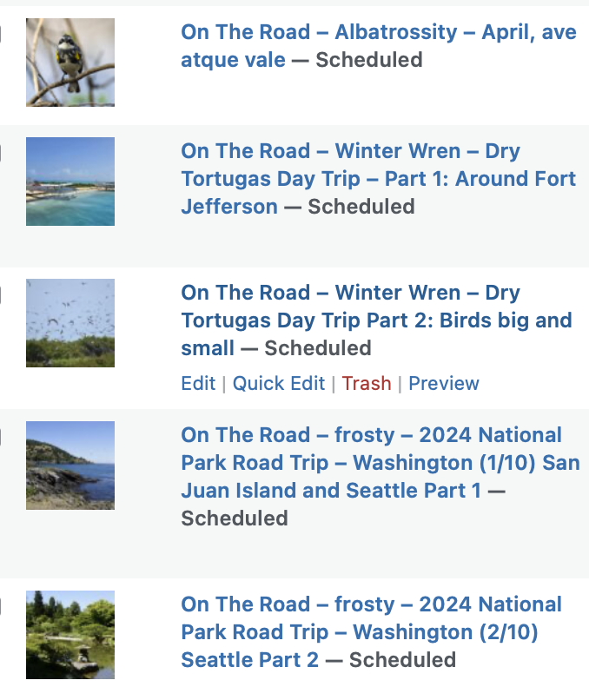Click Preview under the Part 2 Birds post

[444, 384]
